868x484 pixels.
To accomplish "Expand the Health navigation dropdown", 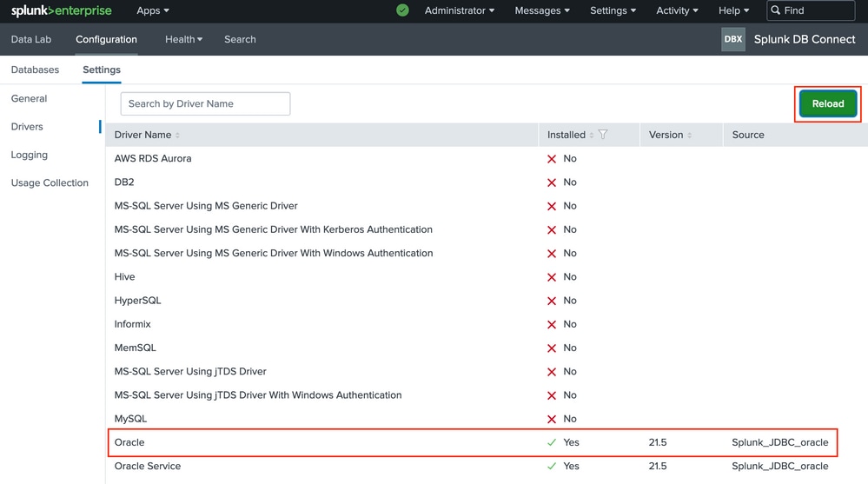I will [x=184, y=39].
